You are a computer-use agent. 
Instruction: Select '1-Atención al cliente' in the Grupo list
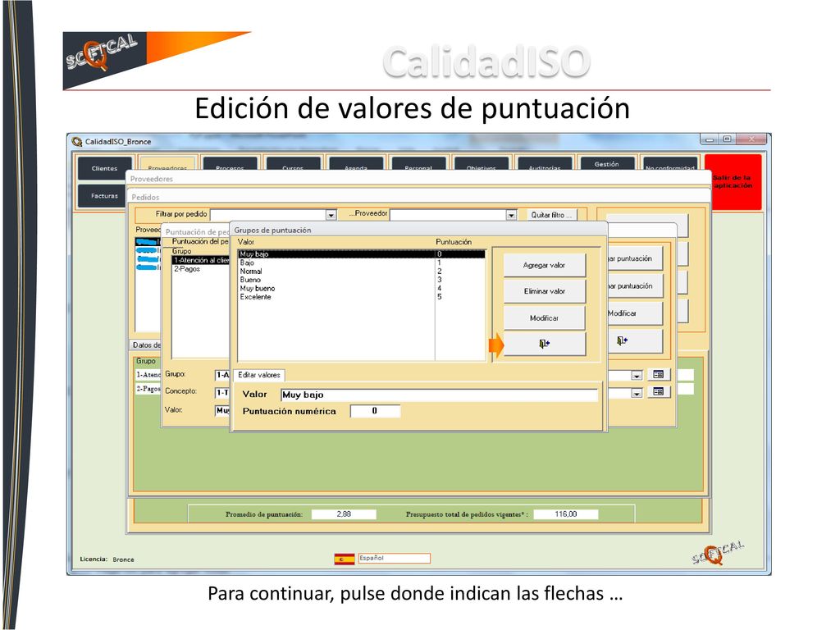click(x=201, y=260)
